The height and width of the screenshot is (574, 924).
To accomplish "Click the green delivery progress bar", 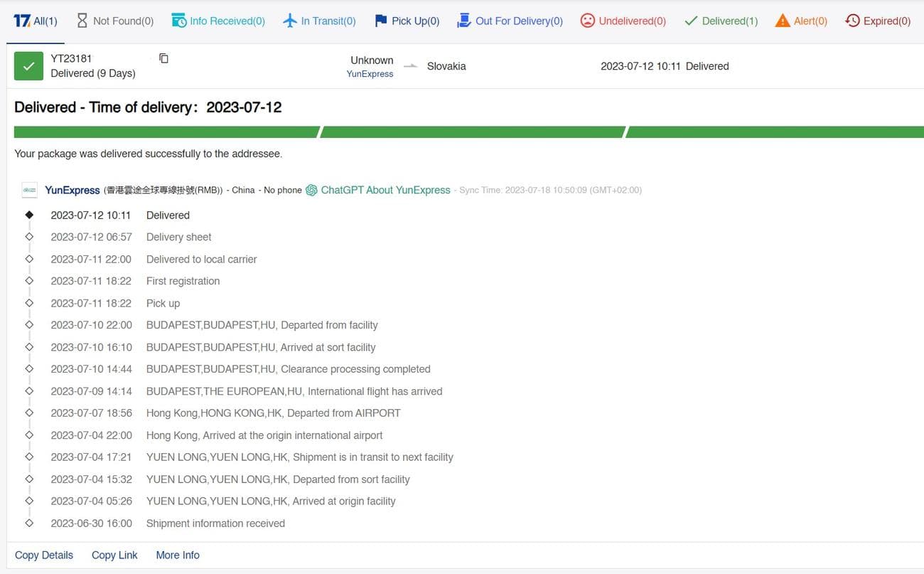I will pos(462,132).
